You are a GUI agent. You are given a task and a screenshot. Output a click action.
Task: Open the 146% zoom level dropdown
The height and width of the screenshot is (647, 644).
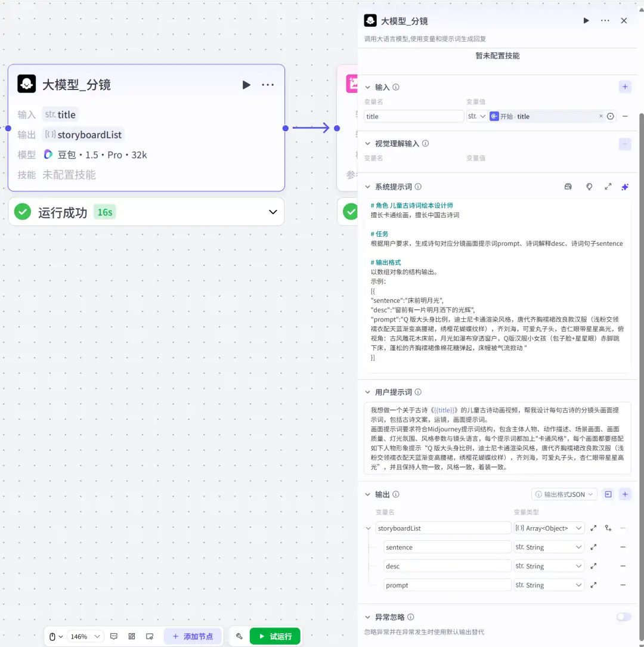[x=85, y=636]
